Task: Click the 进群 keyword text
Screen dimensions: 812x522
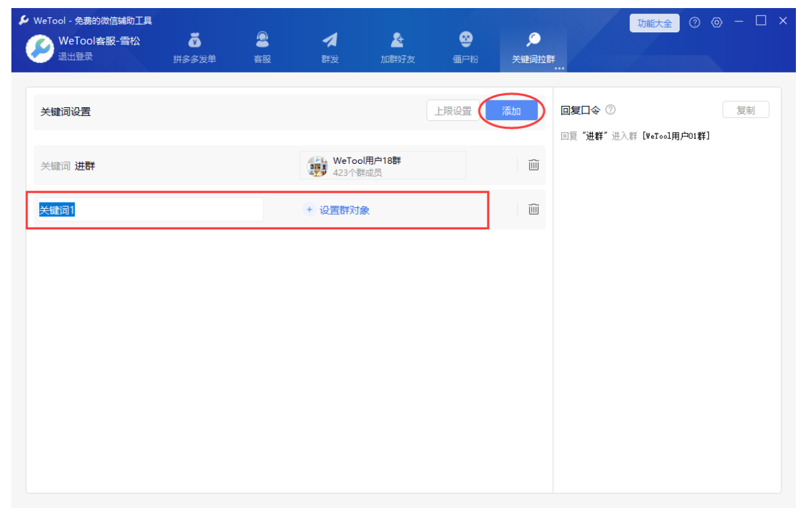Action: (84, 166)
